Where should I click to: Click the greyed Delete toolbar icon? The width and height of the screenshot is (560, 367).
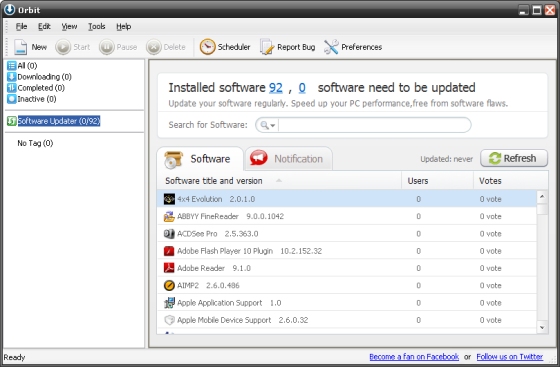(154, 47)
